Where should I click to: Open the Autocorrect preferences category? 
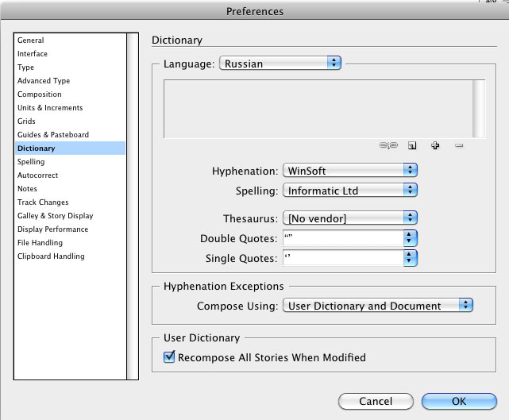point(37,175)
